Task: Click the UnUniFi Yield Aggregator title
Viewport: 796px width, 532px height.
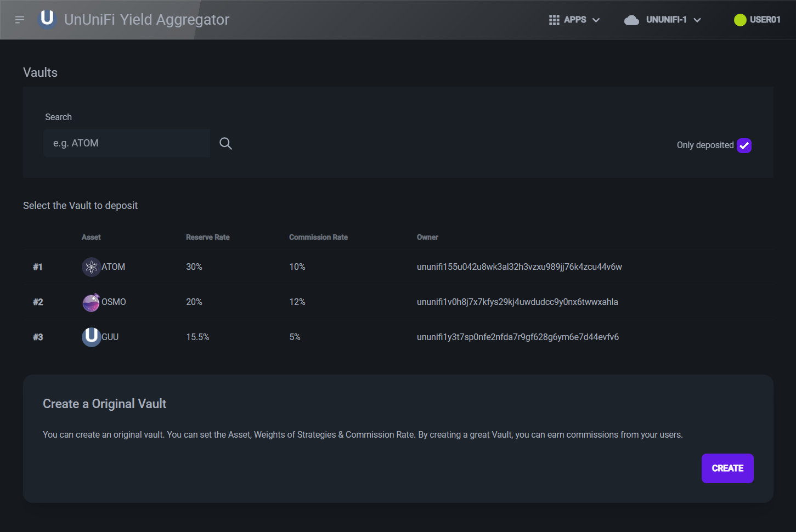Action: tap(146, 20)
